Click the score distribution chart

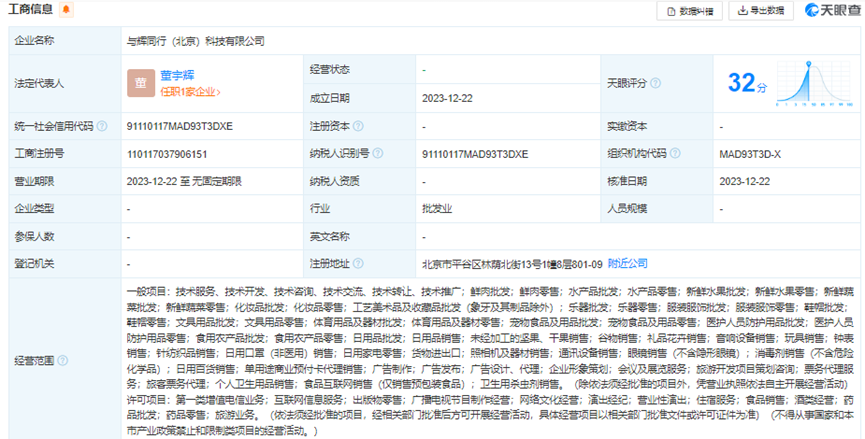click(x=815, y=83)
